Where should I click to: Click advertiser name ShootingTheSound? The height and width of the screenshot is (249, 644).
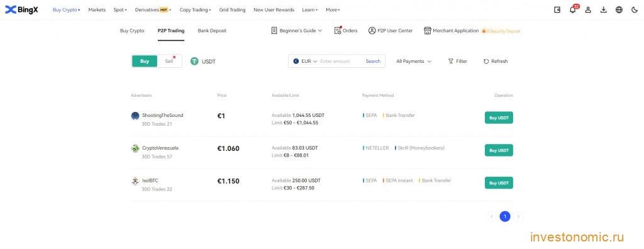pyautogui.click(x=163, y=116)
